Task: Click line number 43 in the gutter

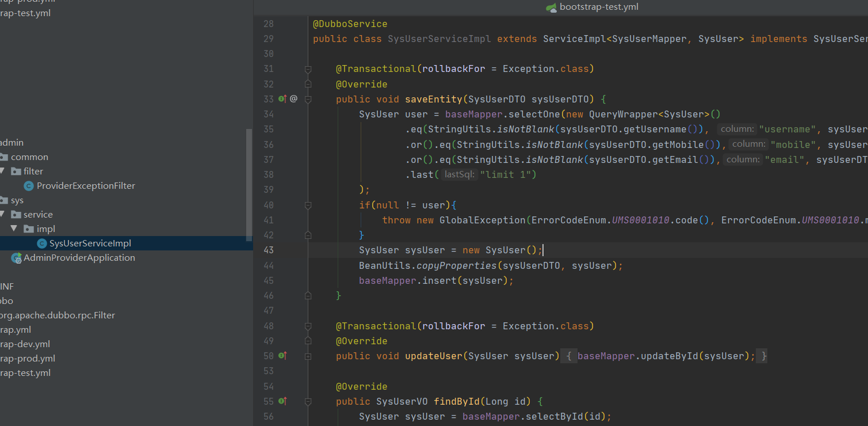Action: (269, 250)
